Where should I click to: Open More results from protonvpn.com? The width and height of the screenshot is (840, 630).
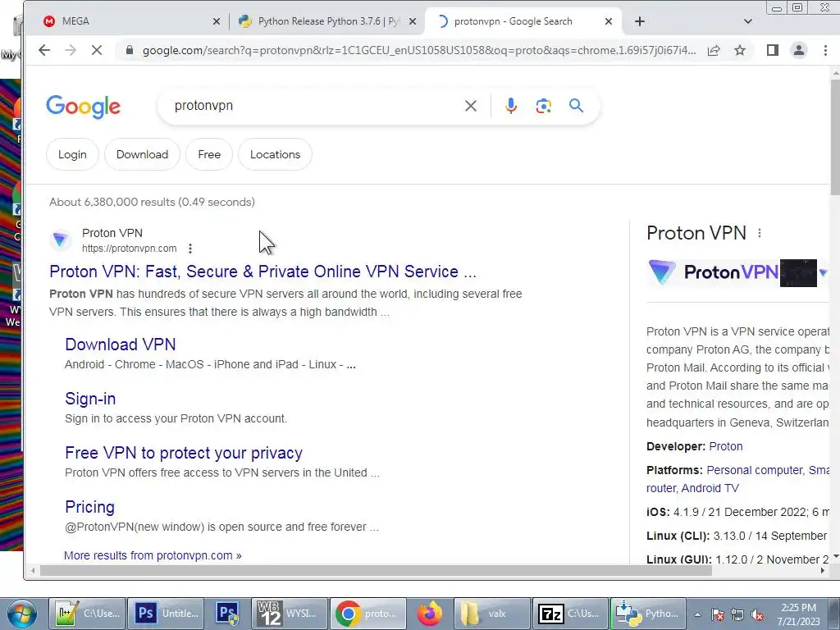[x=153, y=555]
